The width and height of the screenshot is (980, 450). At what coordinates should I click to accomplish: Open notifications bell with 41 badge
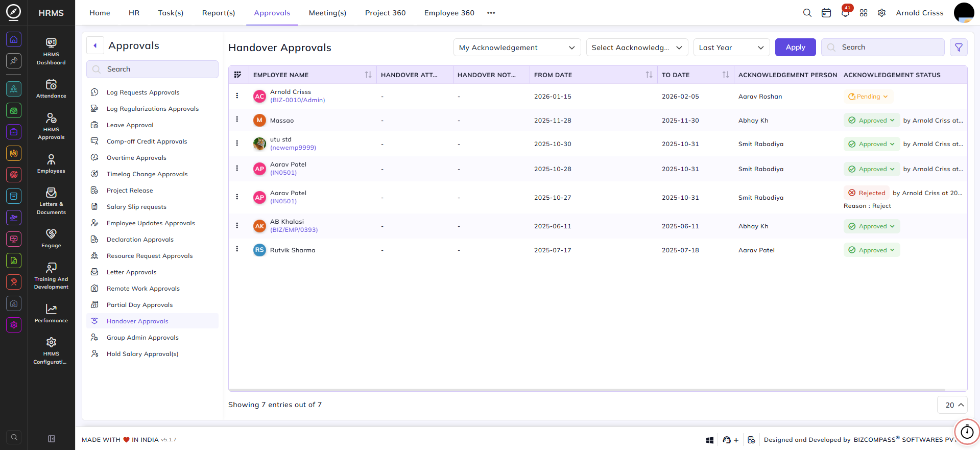coord(846,12)
